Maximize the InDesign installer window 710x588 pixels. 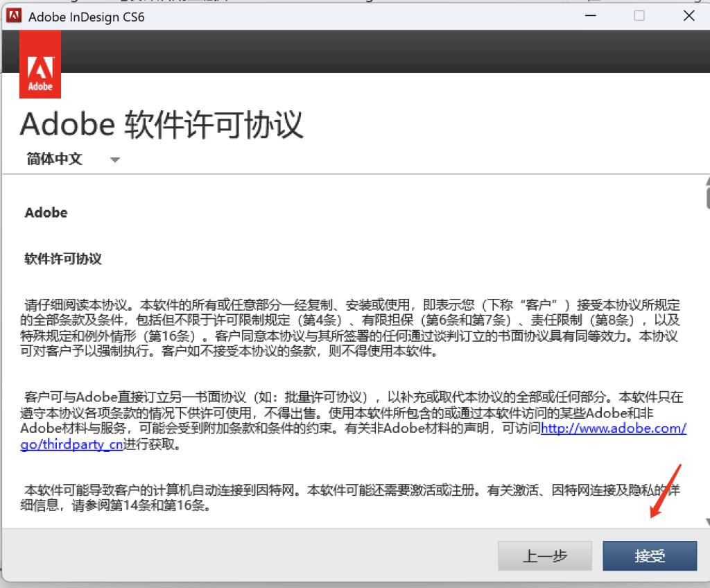click(x=639, y=15)
